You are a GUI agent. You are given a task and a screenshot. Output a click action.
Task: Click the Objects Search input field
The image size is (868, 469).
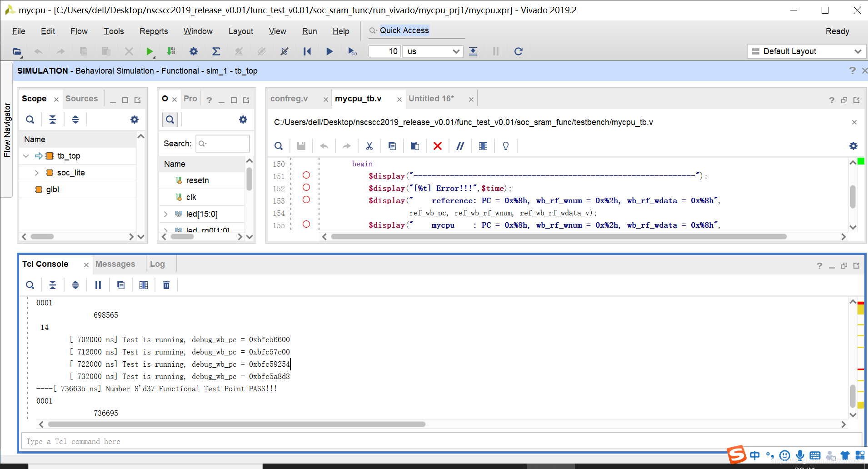[x=223, y=144]
